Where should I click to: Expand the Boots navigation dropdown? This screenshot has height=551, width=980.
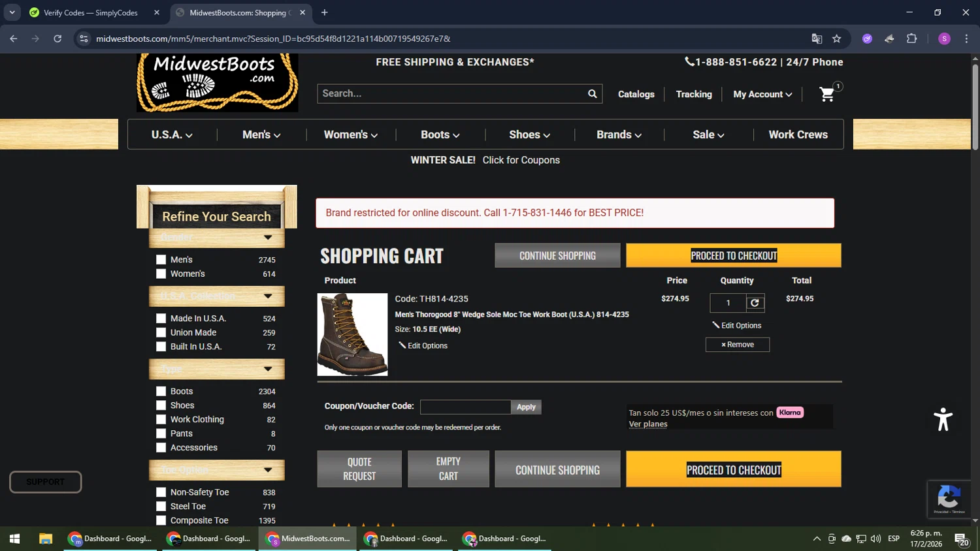(440, 134)
